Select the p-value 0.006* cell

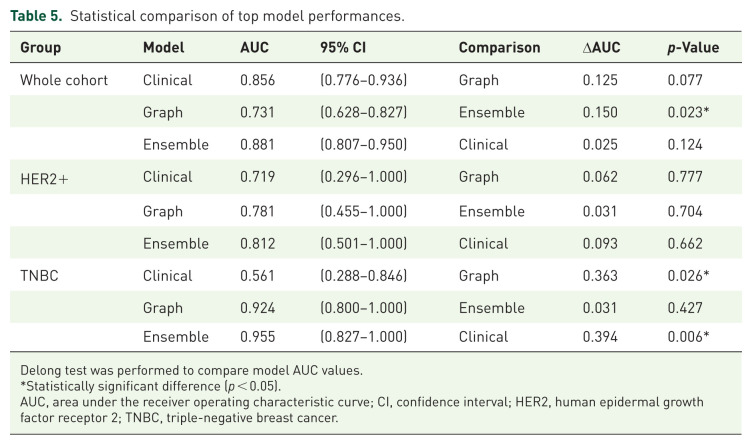pos(688,337)
